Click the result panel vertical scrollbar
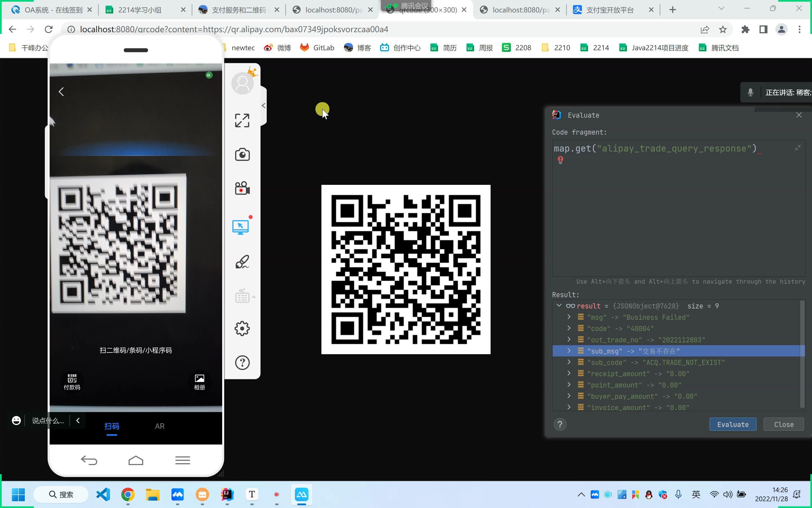 click(802, 354)
